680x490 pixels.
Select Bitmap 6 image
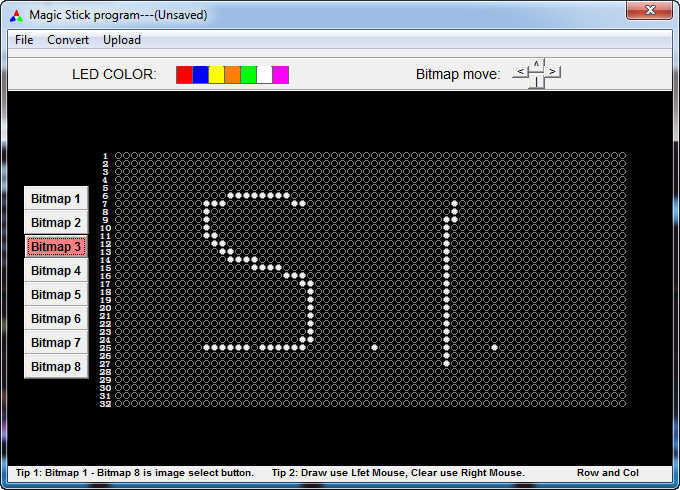pos(56,318)
